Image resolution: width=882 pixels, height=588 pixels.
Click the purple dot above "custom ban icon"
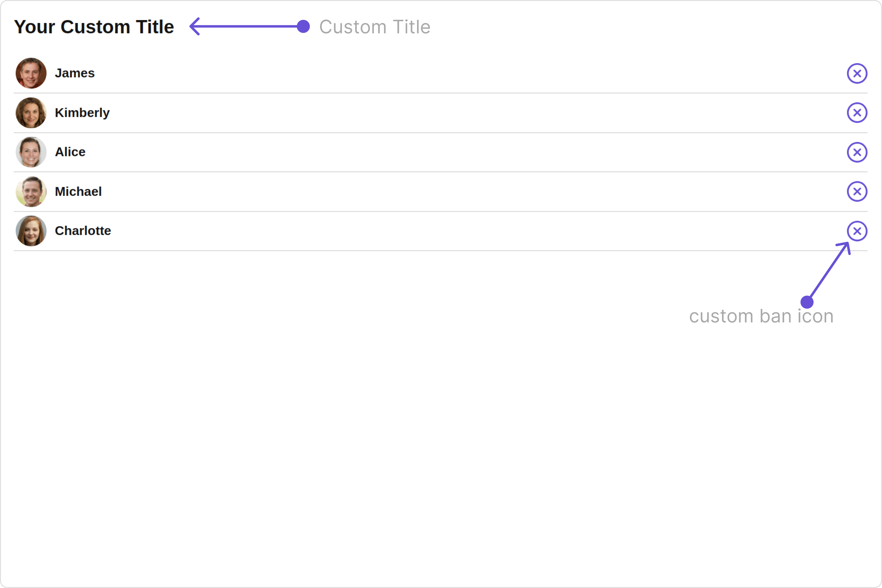click(x=807, y=302)
